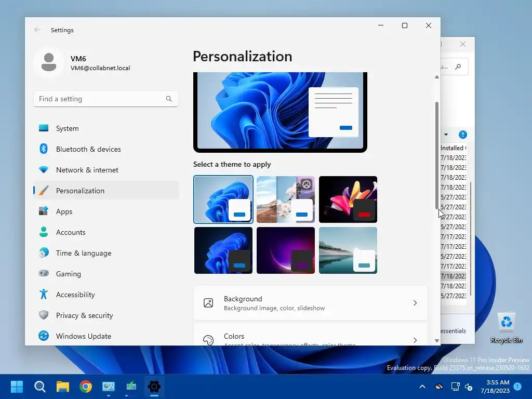This screenshot has height=399, width=532.
Task: Apply the dark blue bloom theme
Action: click(223, 250)
